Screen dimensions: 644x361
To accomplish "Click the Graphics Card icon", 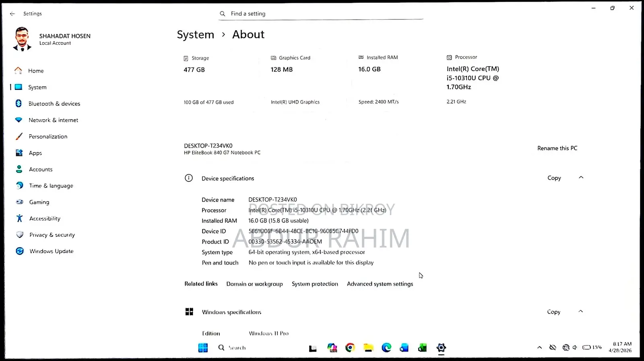I will [274, 58].
